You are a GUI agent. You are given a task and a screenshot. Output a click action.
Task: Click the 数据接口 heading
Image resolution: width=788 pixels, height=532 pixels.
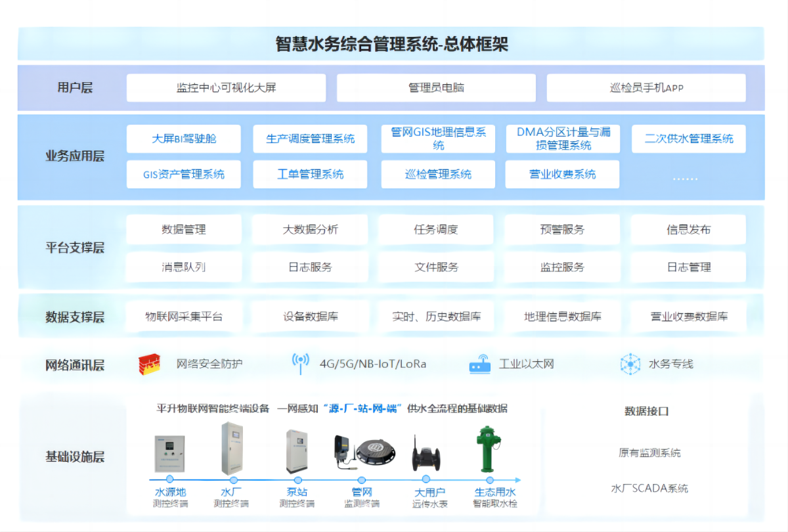pyautogui.click(x=646, y=412)
